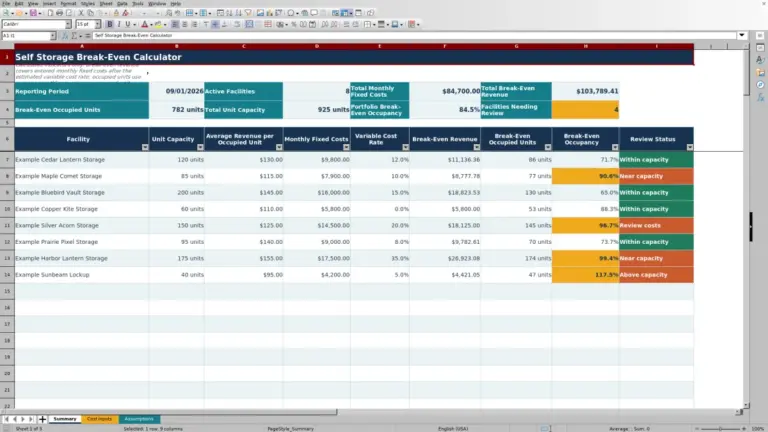This screenshot has height=432, width=768.
Task: Click the Formula equals sign icon
Action: pyautogui.click(x=88, y=36)
